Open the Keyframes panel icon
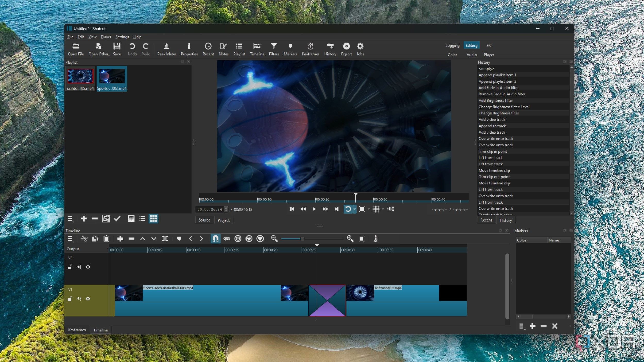Image resolution: width=644 pixels, height=362 pixels. pos(310,49)
